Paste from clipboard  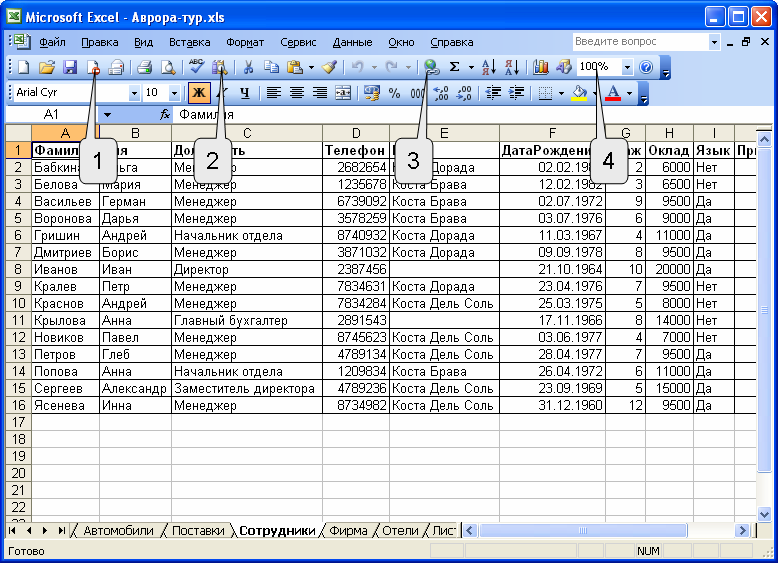click(295, 67)
